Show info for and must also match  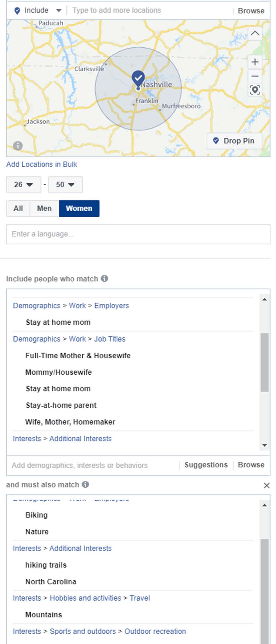coord(85,485)
